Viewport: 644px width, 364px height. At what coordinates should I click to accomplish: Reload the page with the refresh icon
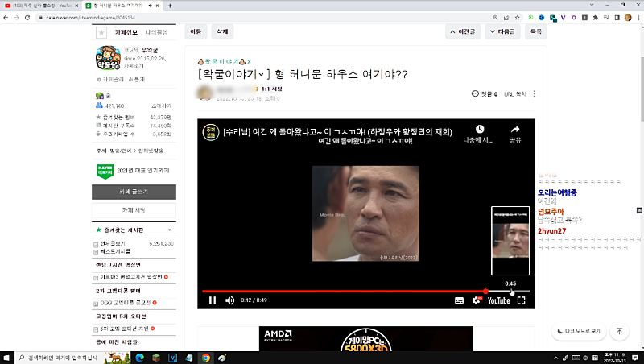tap(27, 18)
